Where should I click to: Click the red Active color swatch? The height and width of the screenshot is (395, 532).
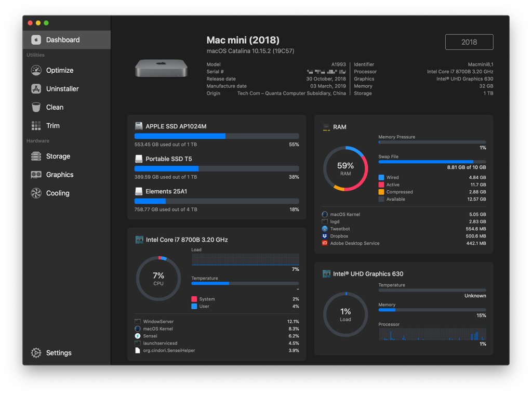(x=381, y=185)
